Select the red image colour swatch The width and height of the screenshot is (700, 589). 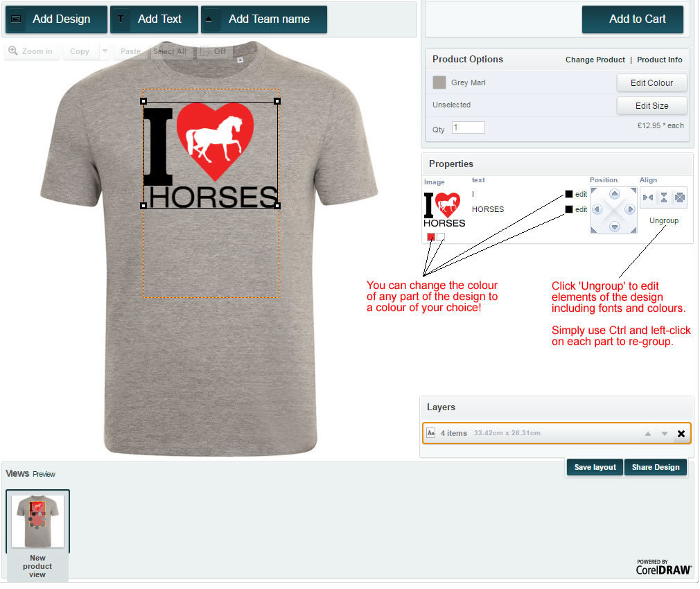point(431,237)
